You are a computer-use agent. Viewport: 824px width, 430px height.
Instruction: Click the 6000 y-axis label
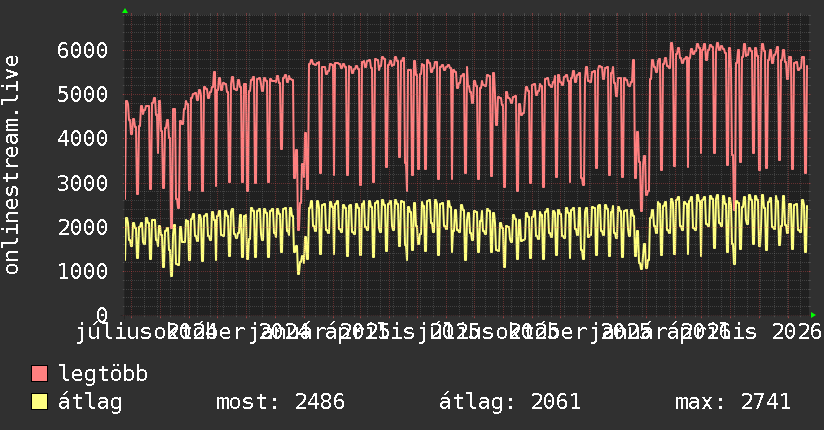83,50
